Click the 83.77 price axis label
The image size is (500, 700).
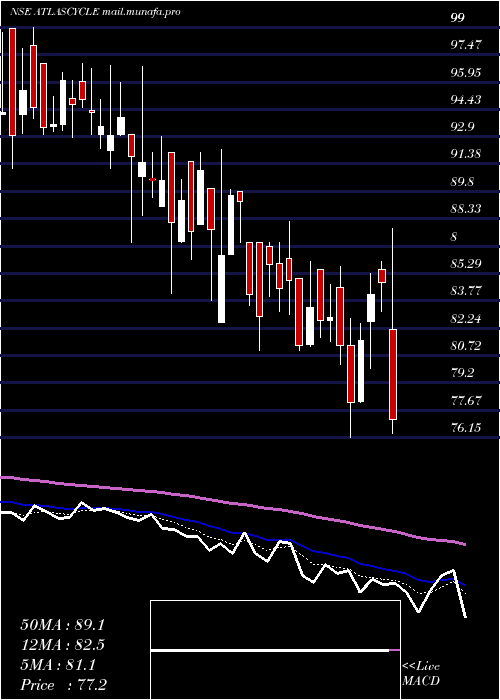pos(466,291)
